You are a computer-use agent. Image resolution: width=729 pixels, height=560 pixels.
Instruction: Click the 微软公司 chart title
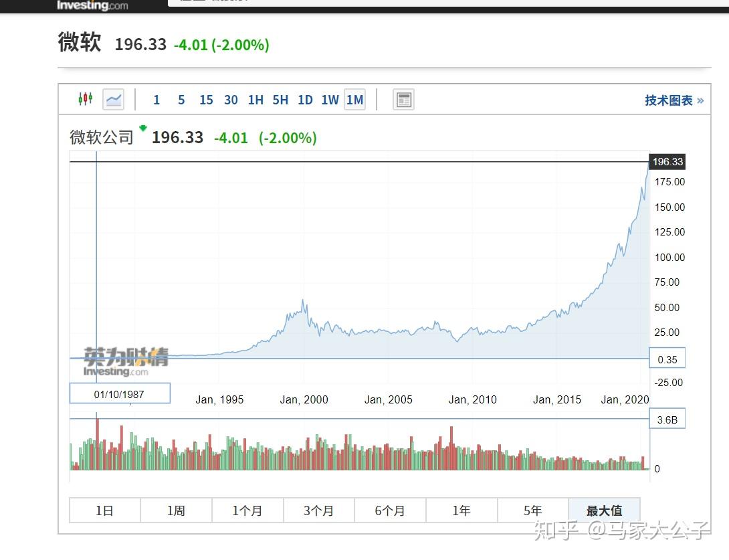pyautogui.click(x=102, y=137)
